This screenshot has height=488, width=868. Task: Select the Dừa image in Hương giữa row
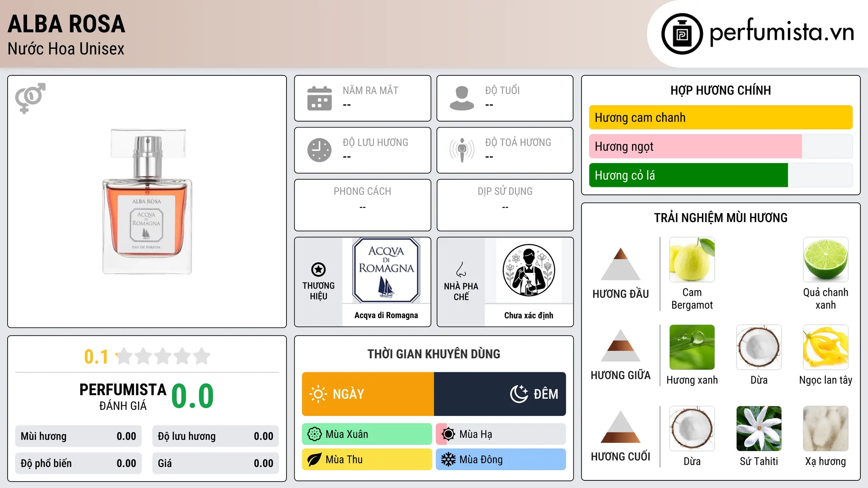point(759,347)
